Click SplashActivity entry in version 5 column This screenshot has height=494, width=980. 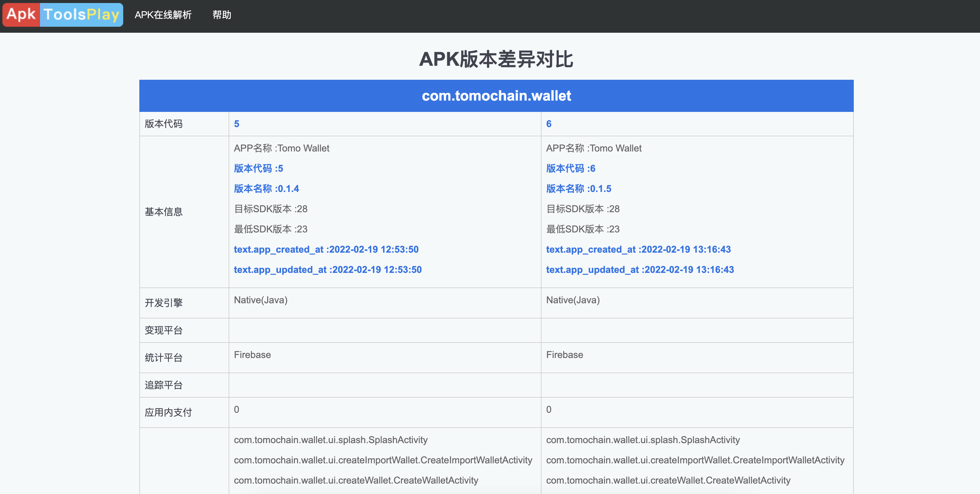(331, 440)
